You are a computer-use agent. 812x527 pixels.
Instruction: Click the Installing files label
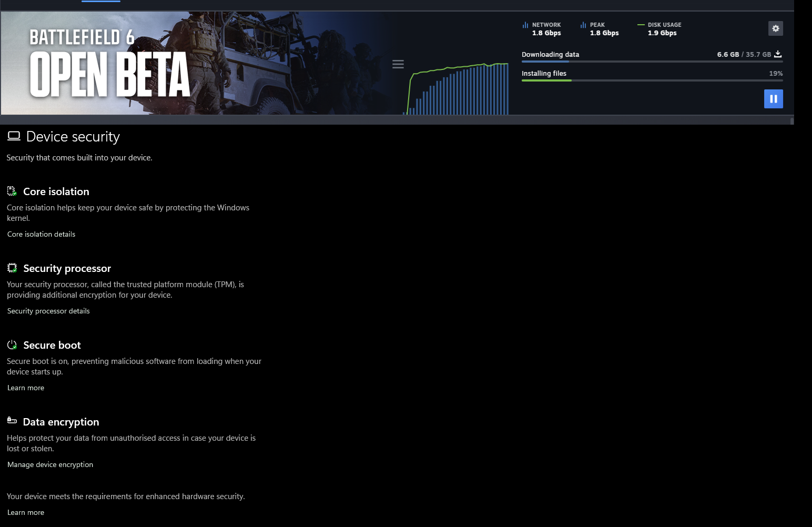click(x=544, y=73)
